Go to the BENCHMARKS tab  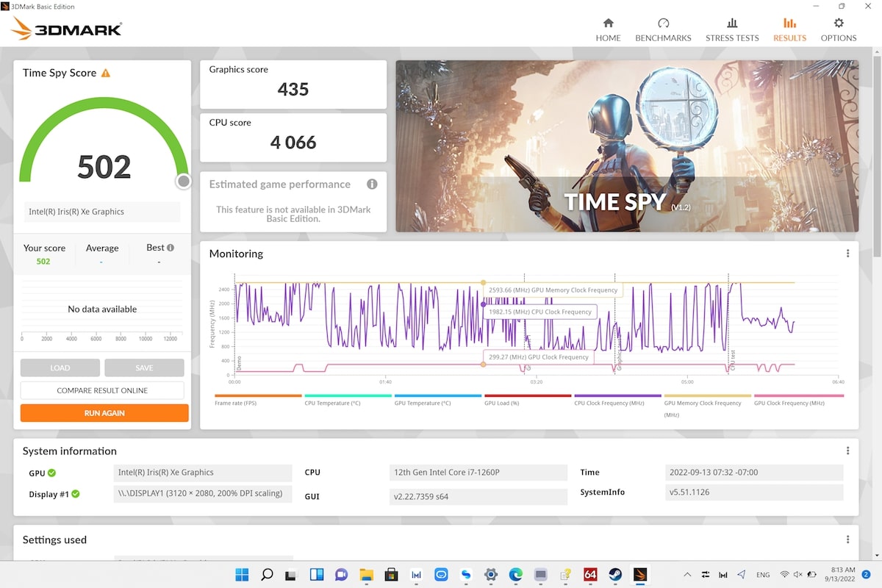[663, 29]
